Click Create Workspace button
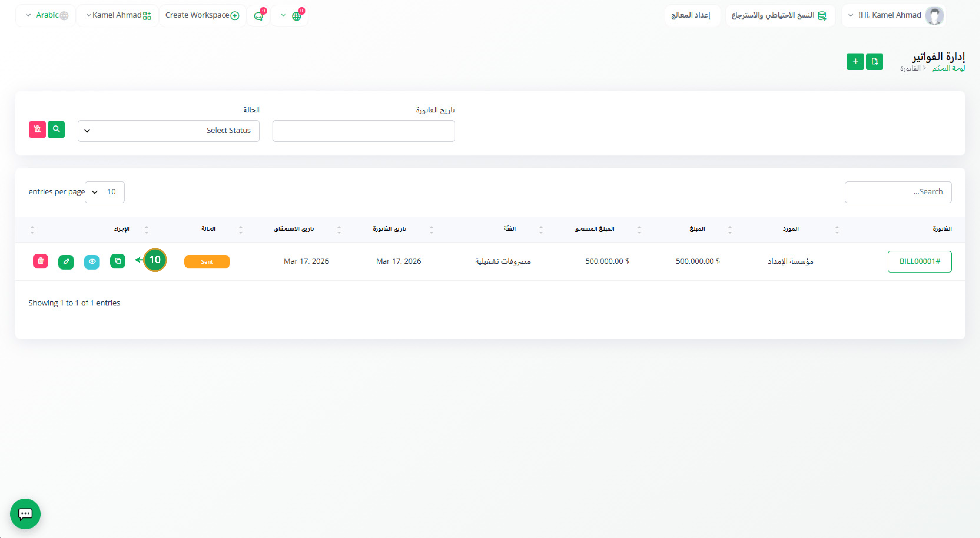This screenshot has width=980, height=538. coord(202,16)
